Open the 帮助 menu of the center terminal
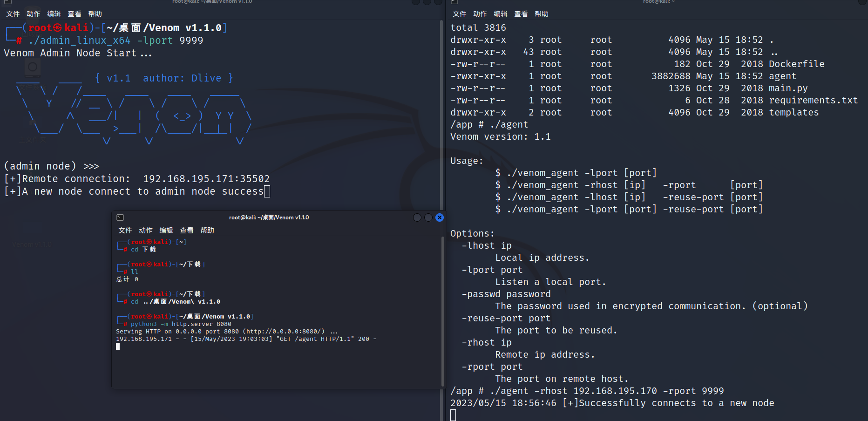 [207, 230]
